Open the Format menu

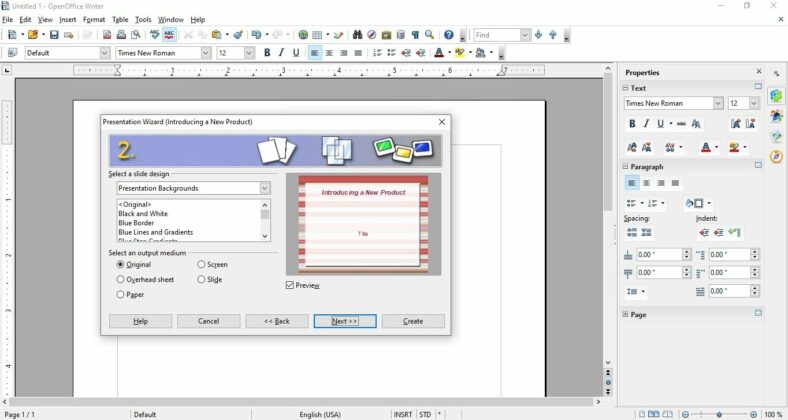94,20
